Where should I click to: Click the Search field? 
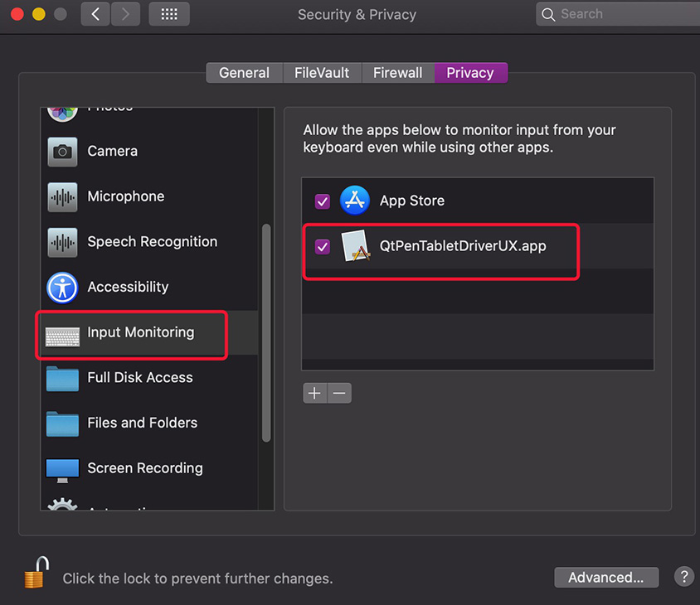618,14
